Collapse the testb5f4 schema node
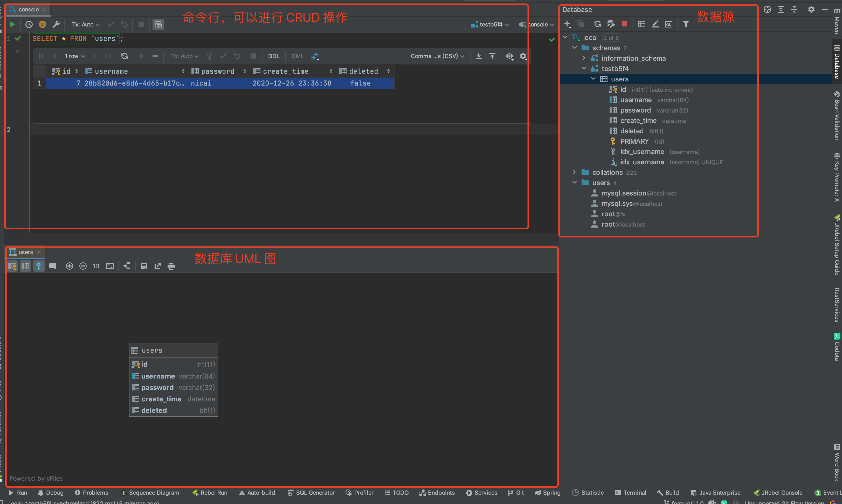Viewport: 842px width, 504px height. point(584,69)
